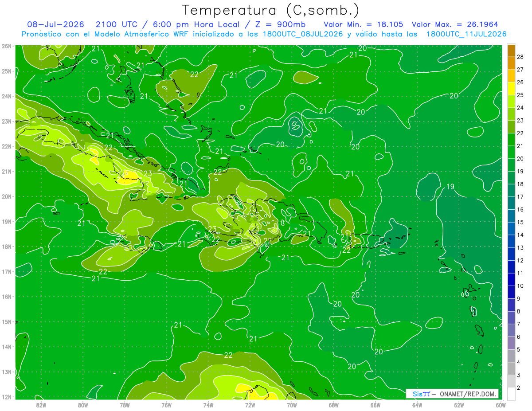This screenshot has width=532, height=411.
Task: Click the "66W" longitude axis label
Action: (376, 405)
